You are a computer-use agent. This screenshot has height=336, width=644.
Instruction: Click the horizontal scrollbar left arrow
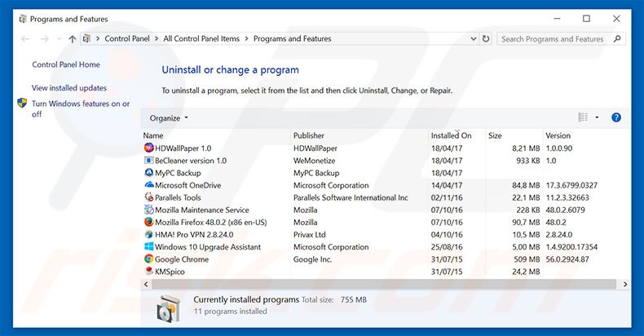[x=146, y=285]
